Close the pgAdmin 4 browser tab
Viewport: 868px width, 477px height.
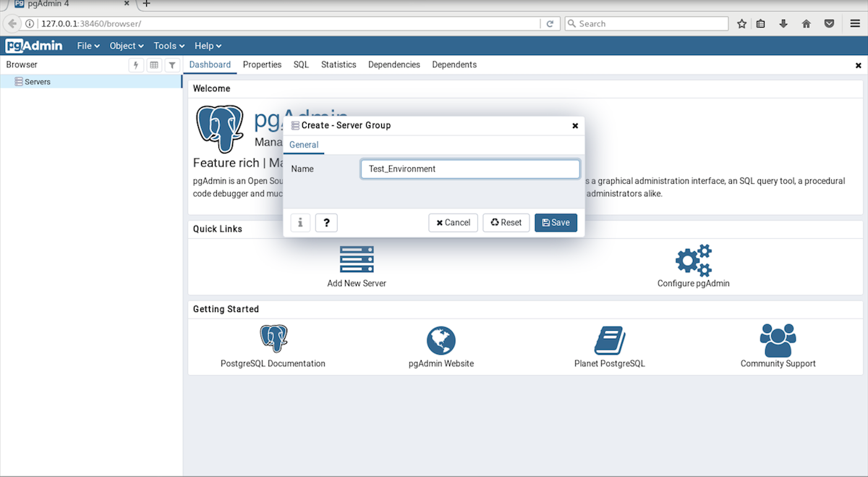click(x=127, y=4)
